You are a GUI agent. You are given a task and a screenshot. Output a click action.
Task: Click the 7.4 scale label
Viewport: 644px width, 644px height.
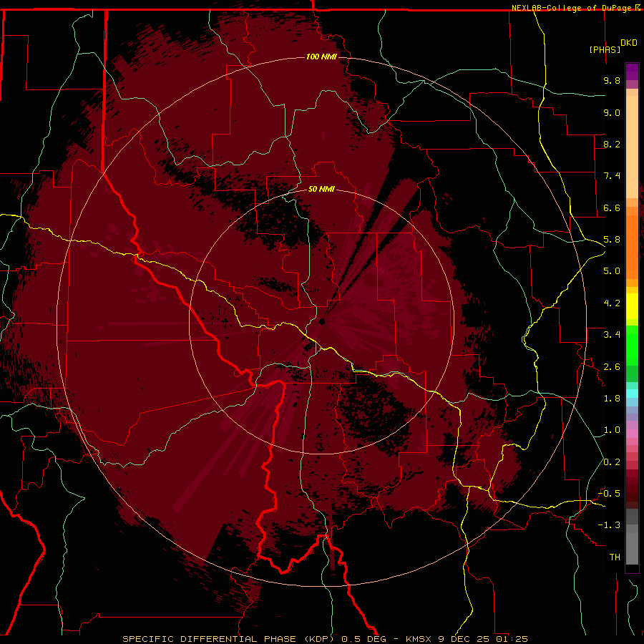tap(612, 176)
